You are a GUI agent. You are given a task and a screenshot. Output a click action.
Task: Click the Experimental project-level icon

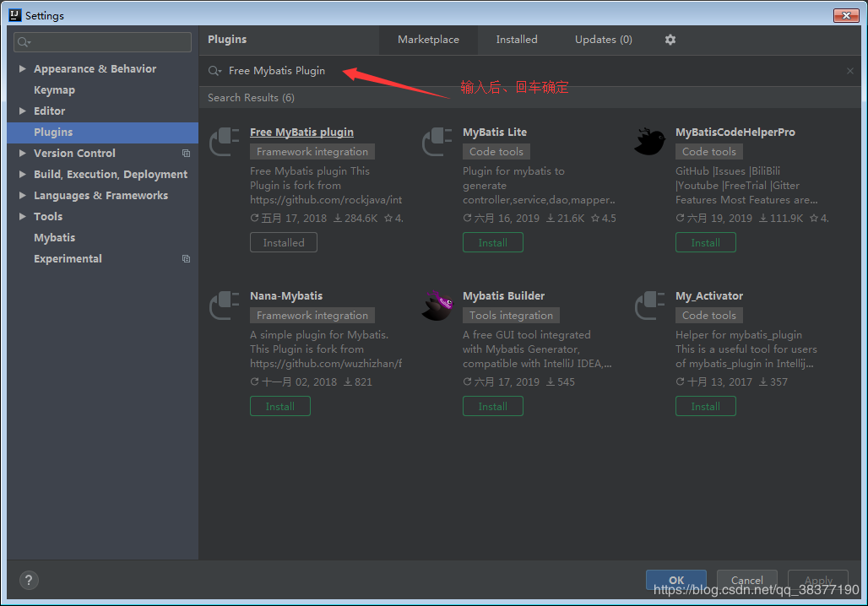click(x=186, y=259)
